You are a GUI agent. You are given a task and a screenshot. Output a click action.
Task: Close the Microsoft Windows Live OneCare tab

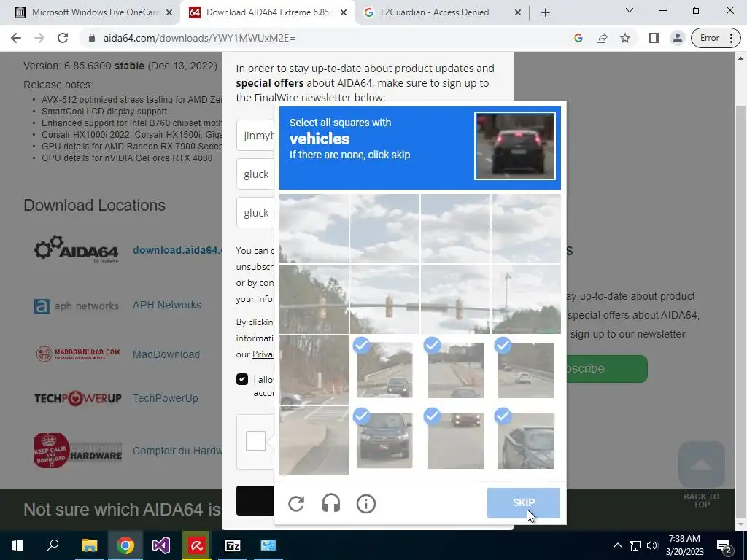tap(169, 12)
